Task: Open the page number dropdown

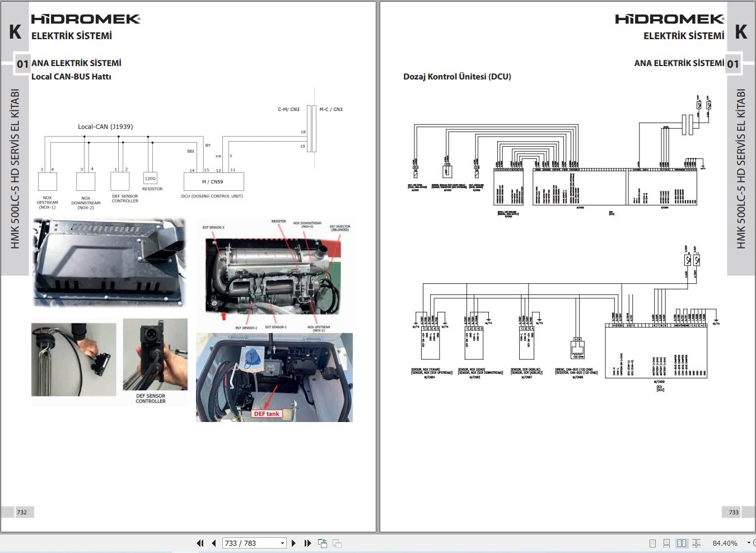Action: click(282, 543)
